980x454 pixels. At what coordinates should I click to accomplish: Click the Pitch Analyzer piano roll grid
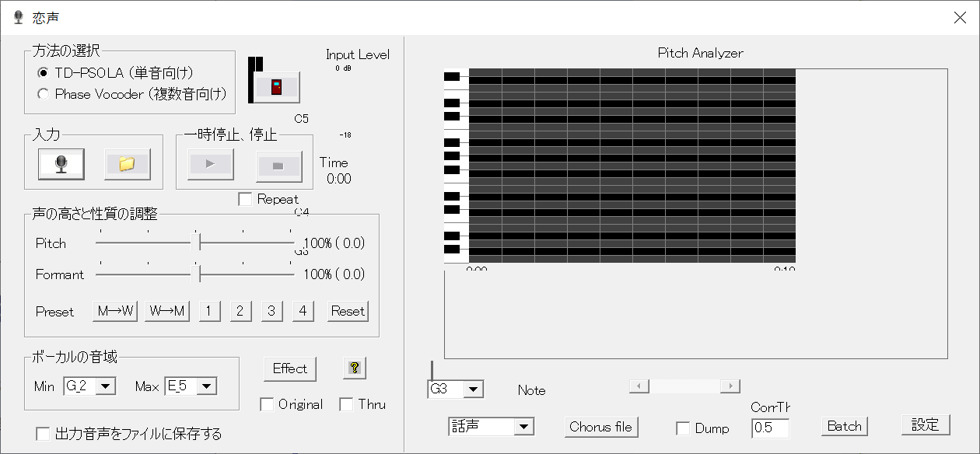click(632, 166)
